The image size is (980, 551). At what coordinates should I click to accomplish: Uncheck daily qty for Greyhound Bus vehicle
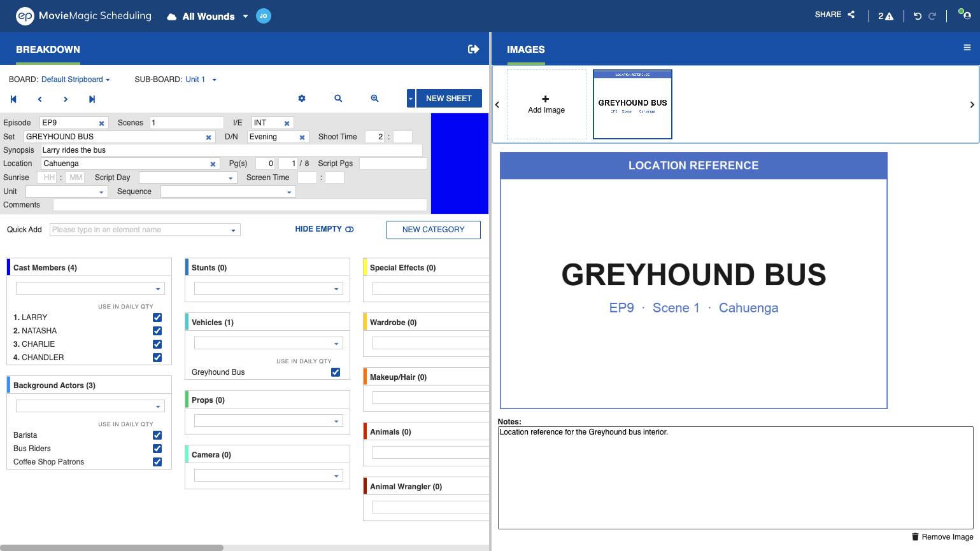(336, 372)
